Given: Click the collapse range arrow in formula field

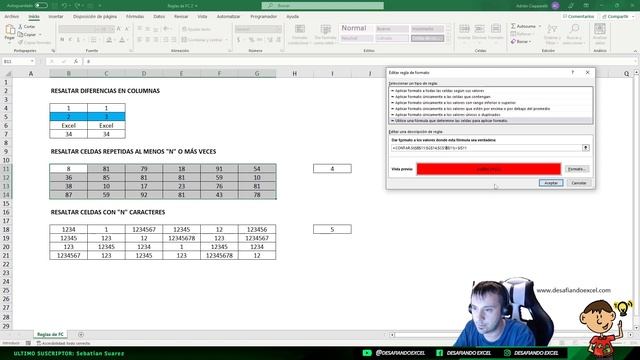Looking at the screenshot, I should (586, 148).
